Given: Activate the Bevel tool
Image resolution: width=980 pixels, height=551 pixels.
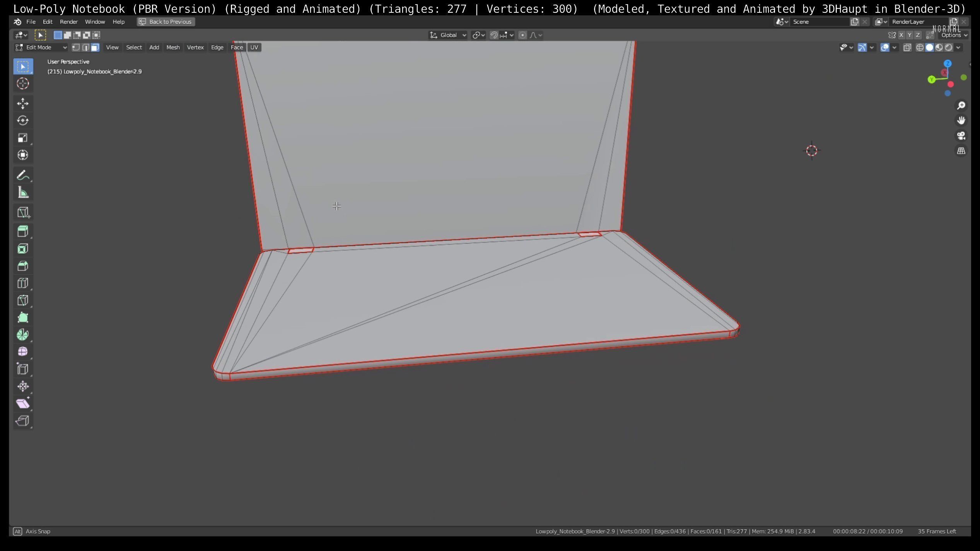Looking at the screenshot, I should pos(22,266).
